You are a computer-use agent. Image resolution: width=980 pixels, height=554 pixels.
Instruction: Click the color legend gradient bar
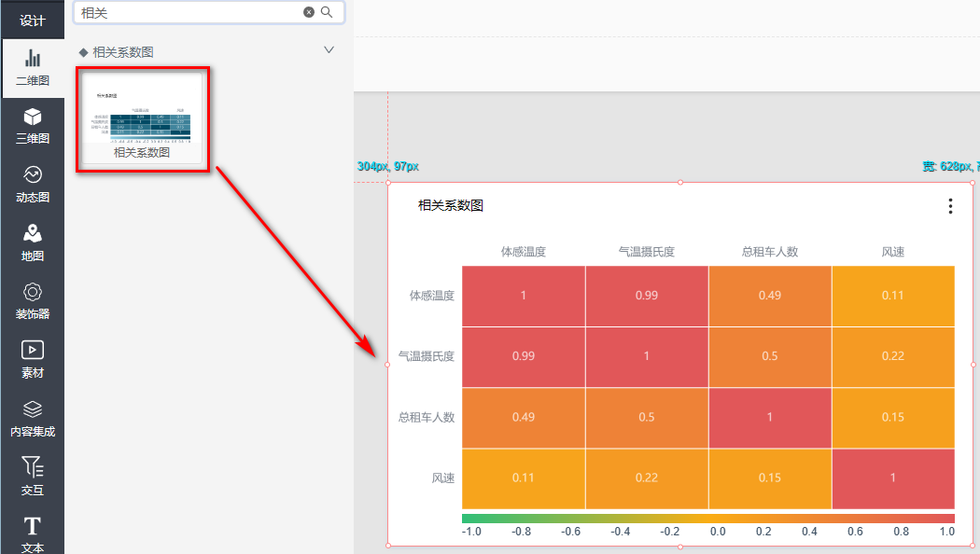(707, 518)
